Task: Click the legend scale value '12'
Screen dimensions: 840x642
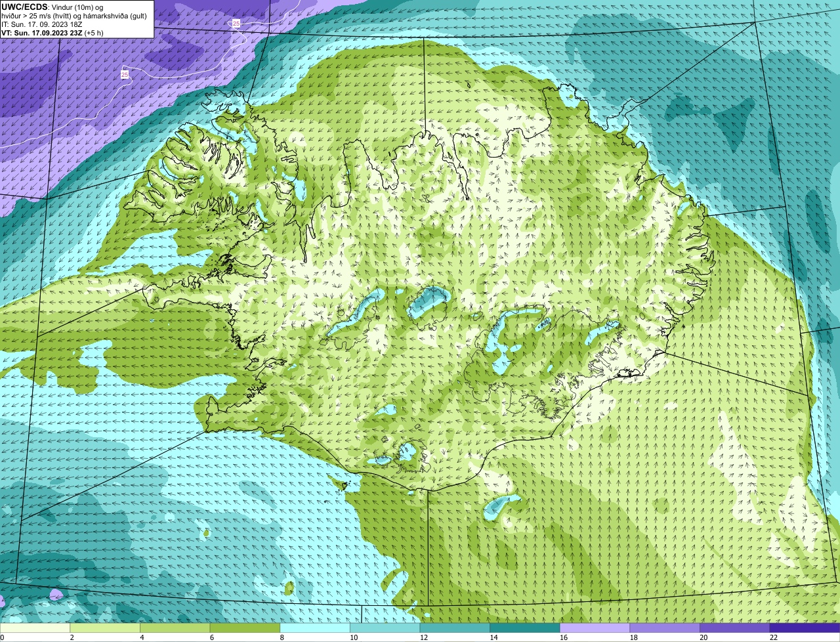Action: pyautogui.click(x=424, y=637)
